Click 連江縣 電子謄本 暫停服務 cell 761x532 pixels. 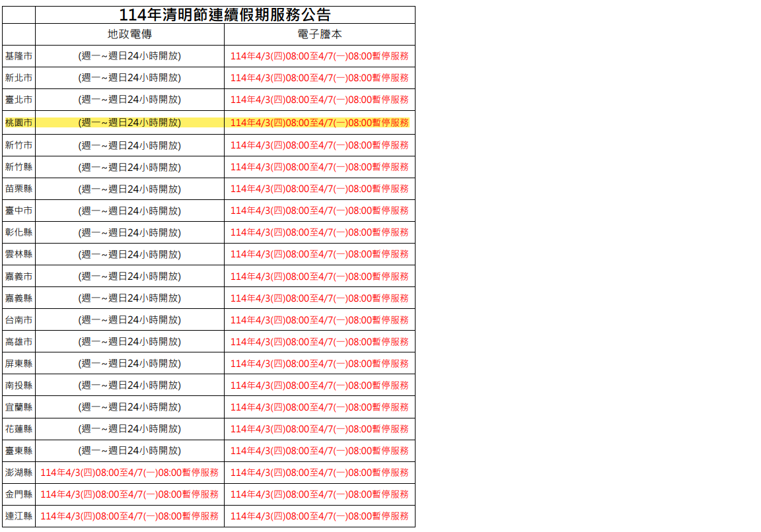319,516
